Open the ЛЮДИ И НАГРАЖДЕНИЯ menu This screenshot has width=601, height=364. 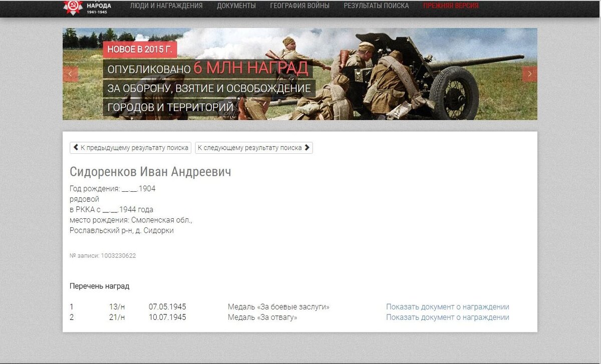click(166, 6)
